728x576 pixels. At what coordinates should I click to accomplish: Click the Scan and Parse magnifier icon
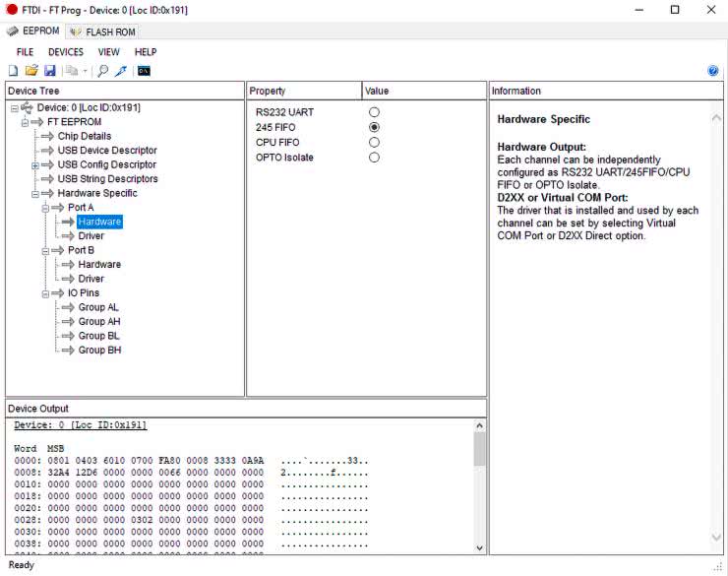coord(102,71)
